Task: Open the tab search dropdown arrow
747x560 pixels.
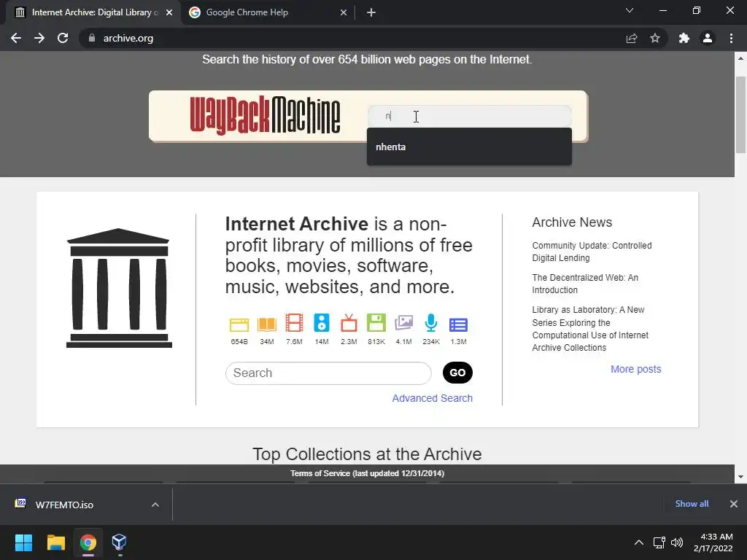Action: (630, 10)
